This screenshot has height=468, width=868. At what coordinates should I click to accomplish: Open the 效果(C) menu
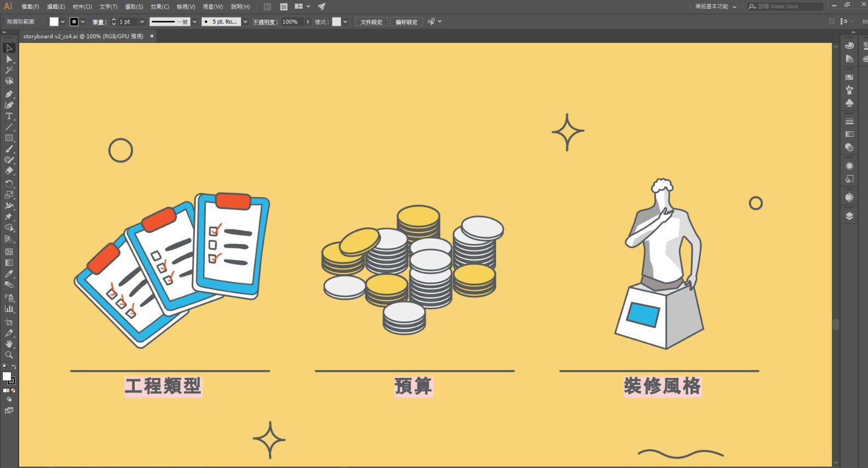point(159,7)
